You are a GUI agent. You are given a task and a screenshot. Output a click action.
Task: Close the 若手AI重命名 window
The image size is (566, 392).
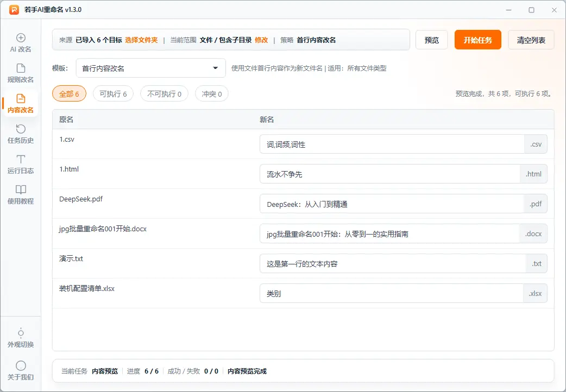[554, 10]
